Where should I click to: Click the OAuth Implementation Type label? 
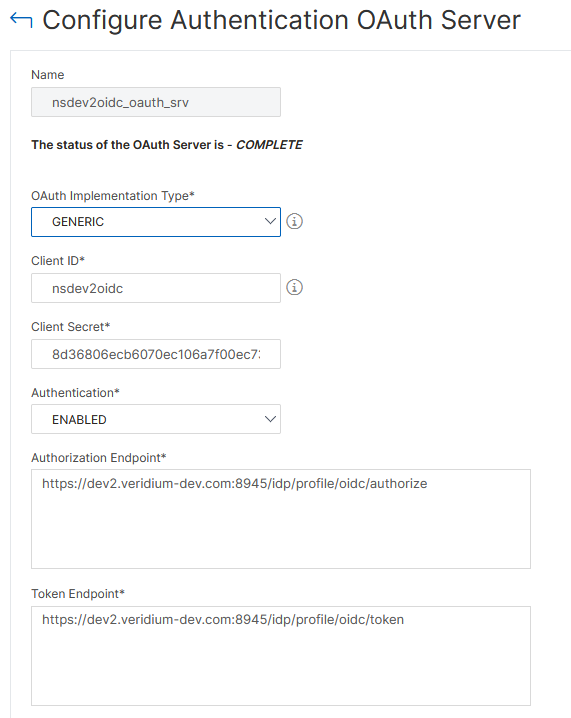[113, 196]
